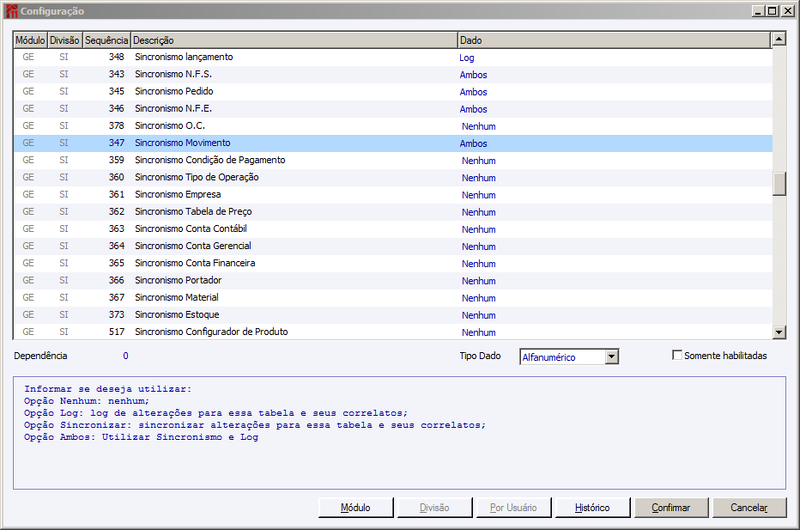Open the Tipo Dado dropdown arrow
The height and width of the screenshot is (530, 800).
pos(612,357)
